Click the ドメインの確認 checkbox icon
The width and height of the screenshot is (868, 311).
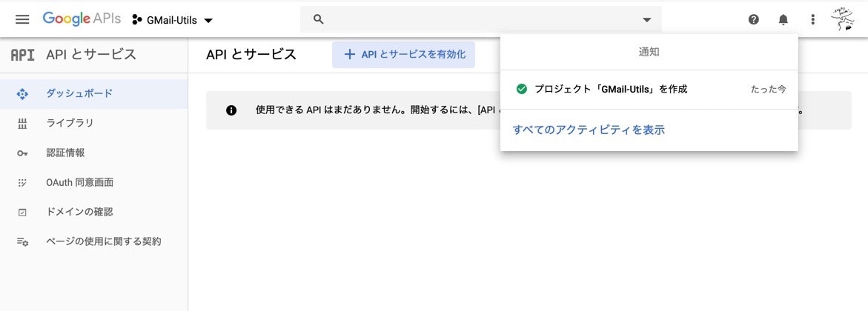point(22,212)
